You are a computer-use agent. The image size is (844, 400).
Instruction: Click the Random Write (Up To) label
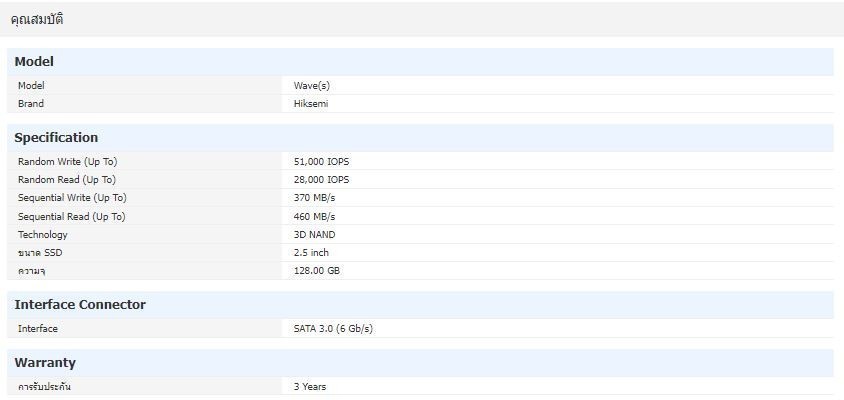68,162
